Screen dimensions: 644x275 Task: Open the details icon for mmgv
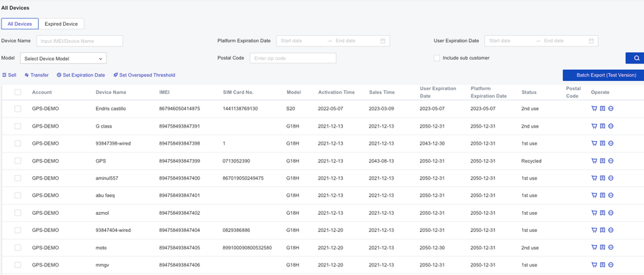click(x=602, y=265)
